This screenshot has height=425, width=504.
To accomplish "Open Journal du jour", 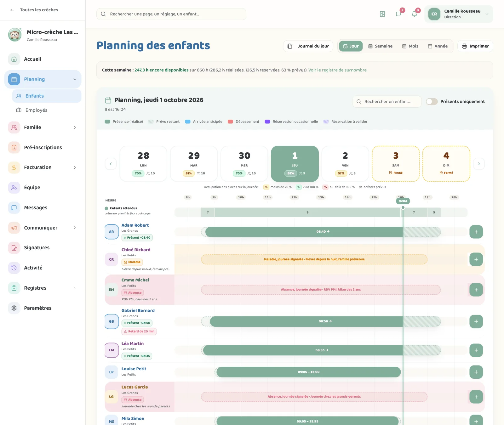I will [x=308, y=46].
